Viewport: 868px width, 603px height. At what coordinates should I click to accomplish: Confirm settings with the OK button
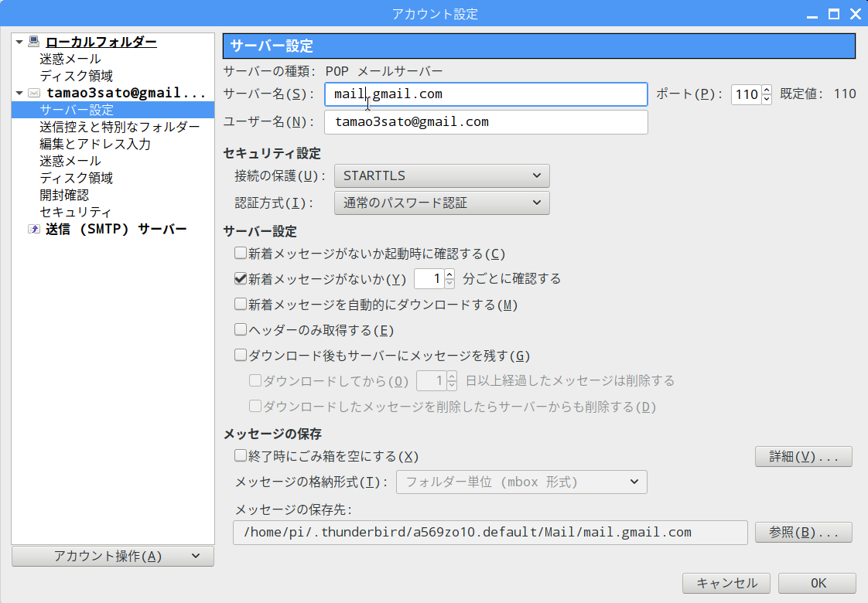pyautogui.click(x=817, y=583)
